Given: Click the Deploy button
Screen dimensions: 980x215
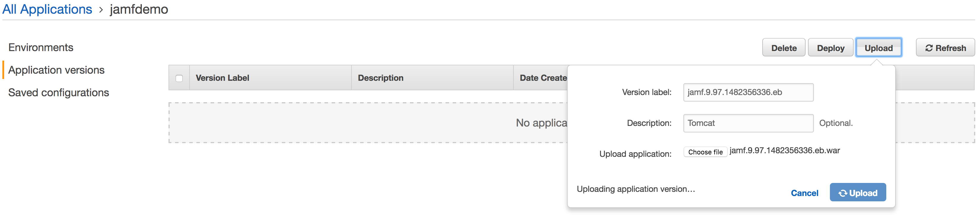Looking at the screenshot, I should pyautogui.click(x=831, y=48).
